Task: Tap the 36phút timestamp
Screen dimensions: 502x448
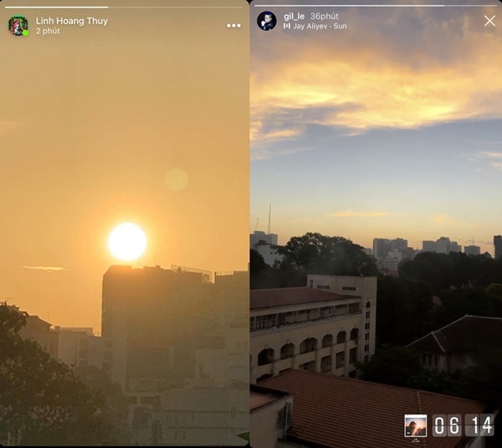Action: 324,17
